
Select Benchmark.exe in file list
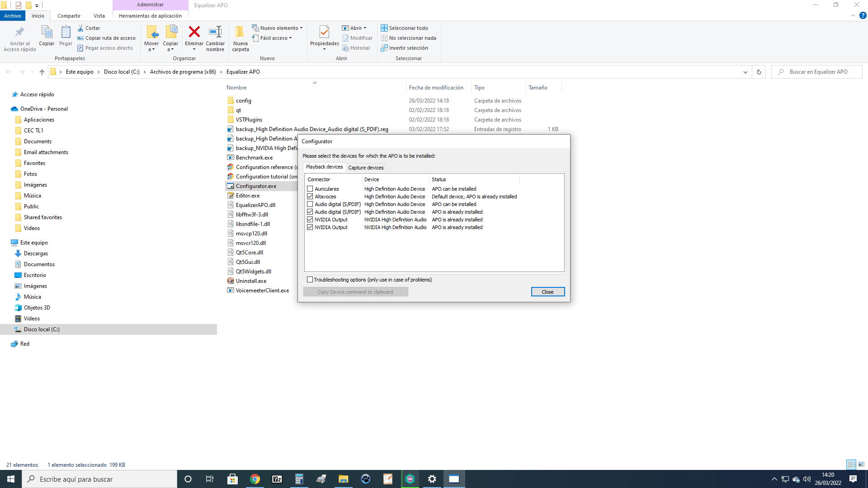[254, 158]
